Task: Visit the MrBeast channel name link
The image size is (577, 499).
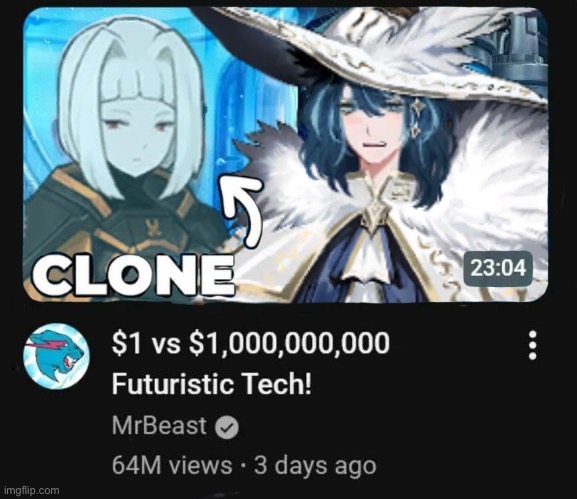Action: [159, 426]
